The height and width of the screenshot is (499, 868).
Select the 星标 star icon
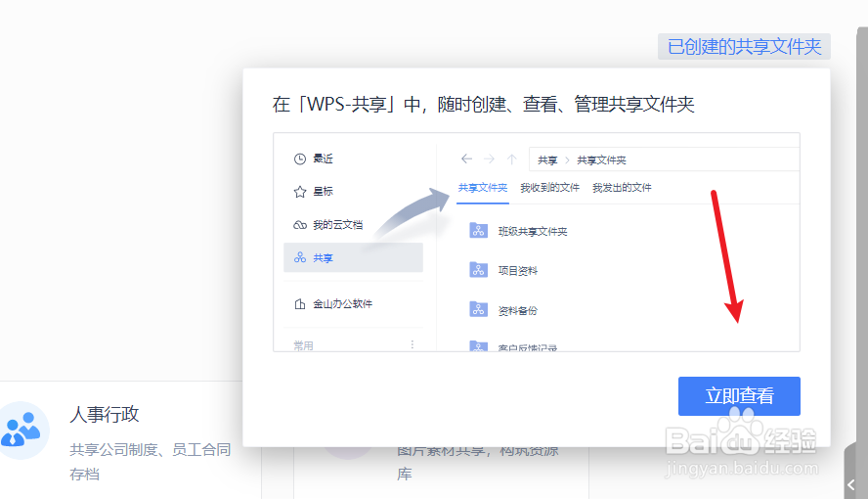tap(299, 192)
